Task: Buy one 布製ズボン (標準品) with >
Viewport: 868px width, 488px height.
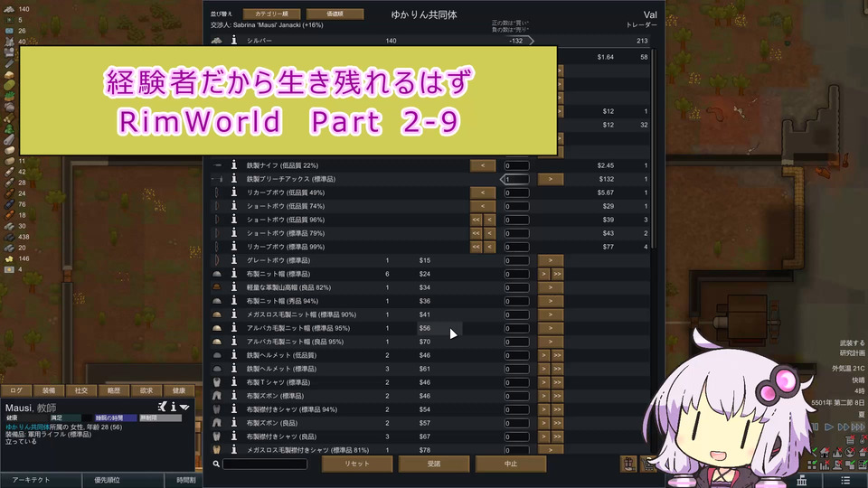Action: pos(543,396)
